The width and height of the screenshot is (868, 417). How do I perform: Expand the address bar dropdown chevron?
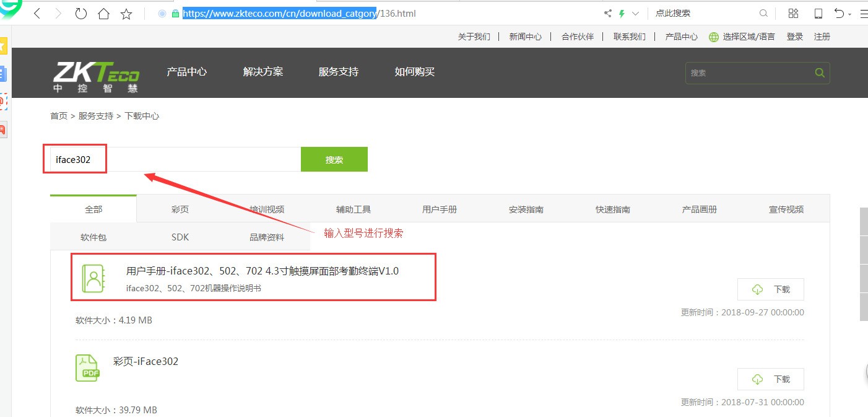(635, 14)
